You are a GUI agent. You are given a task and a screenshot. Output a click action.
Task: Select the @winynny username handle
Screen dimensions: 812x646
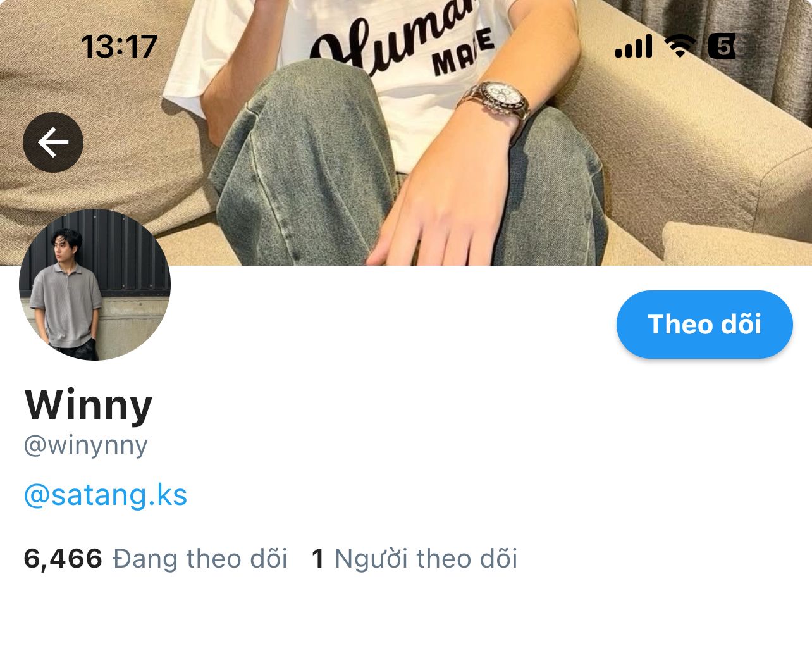point(85,445)
